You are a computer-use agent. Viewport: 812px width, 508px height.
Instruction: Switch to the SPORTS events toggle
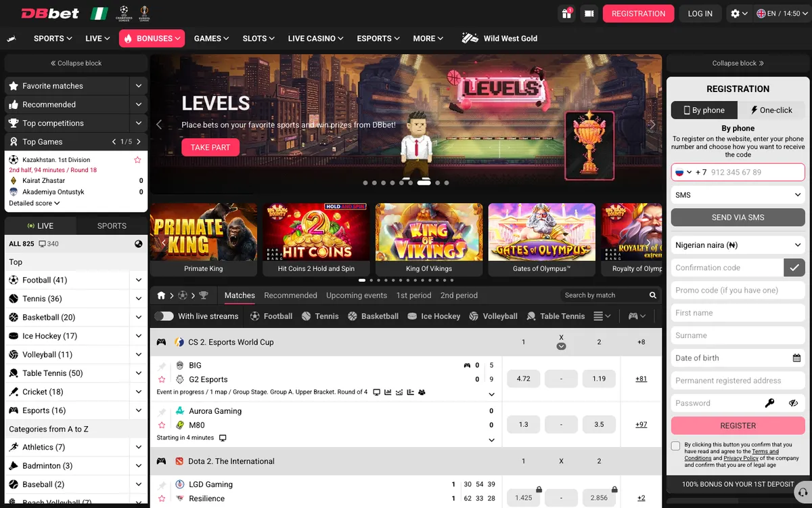[112, 226]
